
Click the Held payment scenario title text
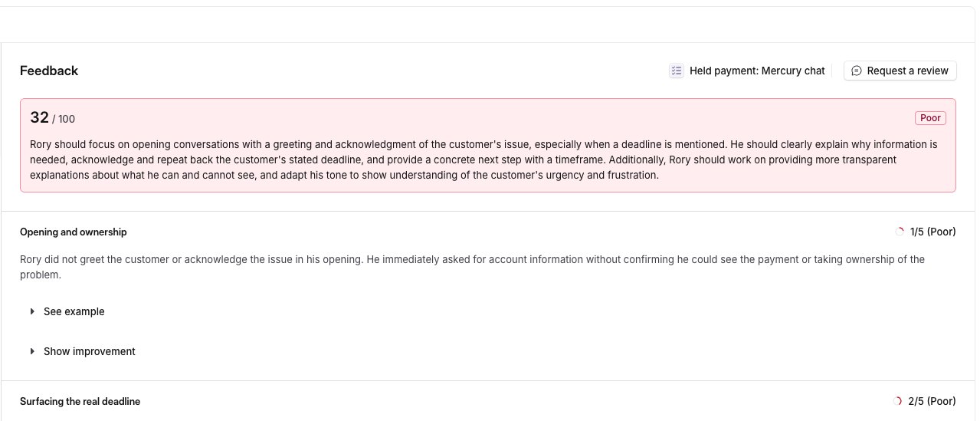(757, 71)
